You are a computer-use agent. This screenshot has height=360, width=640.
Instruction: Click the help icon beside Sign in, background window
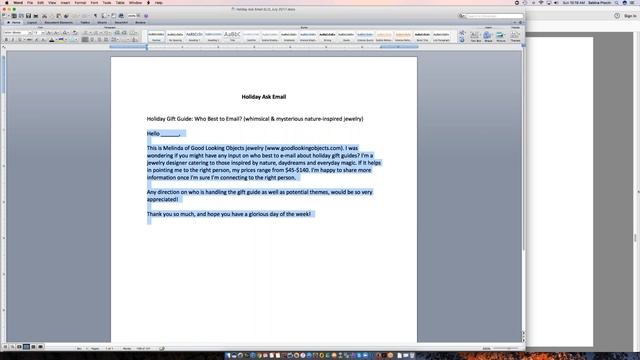[617, 16]
